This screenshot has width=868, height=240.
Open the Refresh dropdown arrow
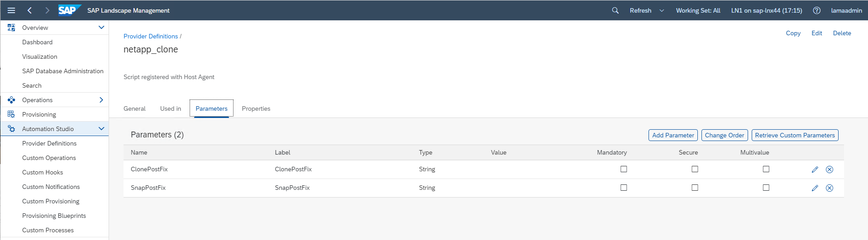click(x=662, y=10)
